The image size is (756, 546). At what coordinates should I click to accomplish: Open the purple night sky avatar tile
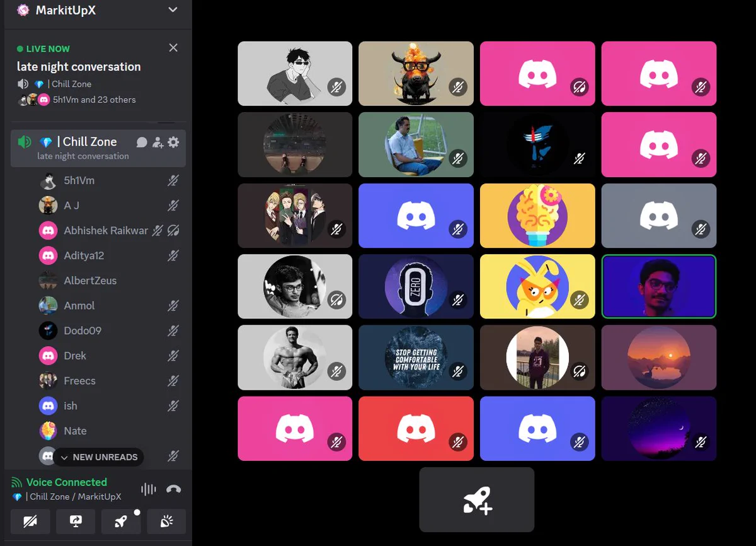pyautogui.click(x=659, y=429)
